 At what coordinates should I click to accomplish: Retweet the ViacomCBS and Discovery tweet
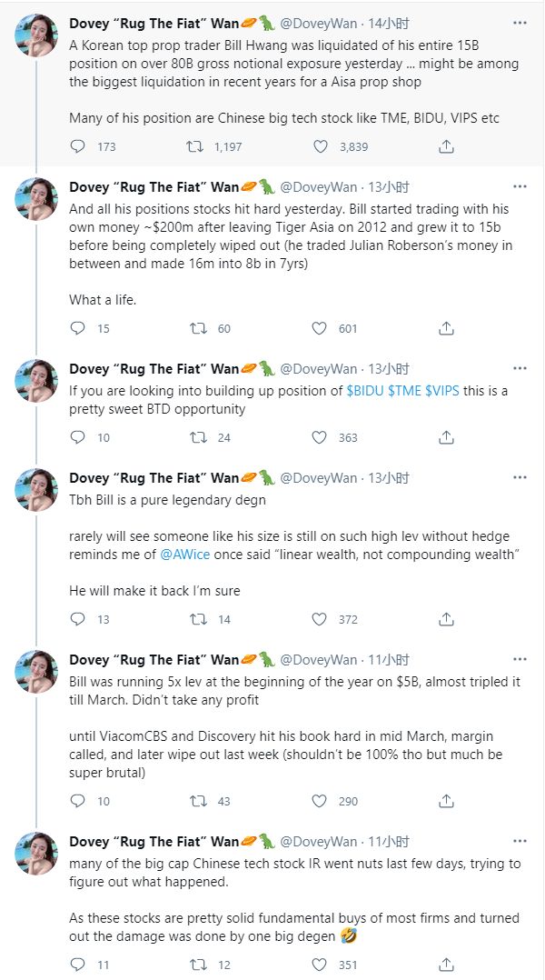[195, 801]
